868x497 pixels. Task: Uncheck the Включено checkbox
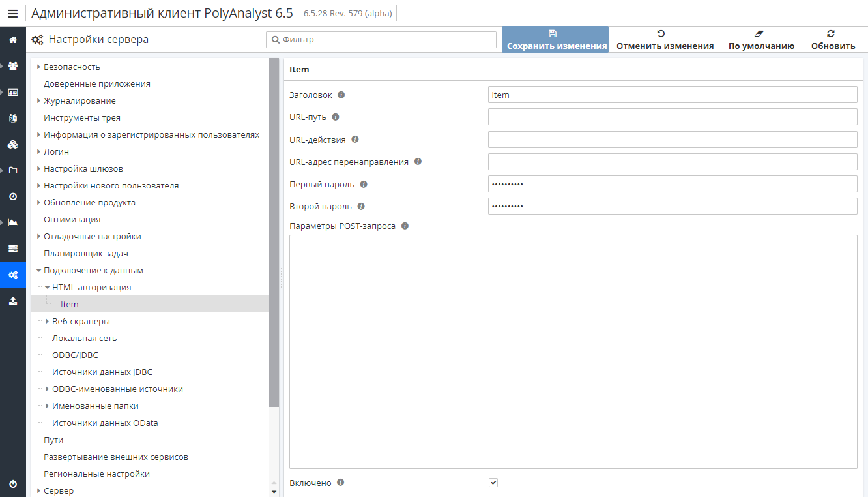pos(493,483)
